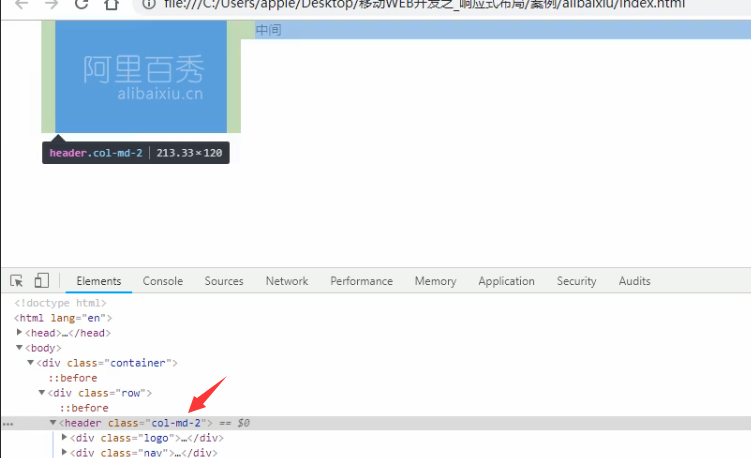Collapse the div row node

[42, 392]
